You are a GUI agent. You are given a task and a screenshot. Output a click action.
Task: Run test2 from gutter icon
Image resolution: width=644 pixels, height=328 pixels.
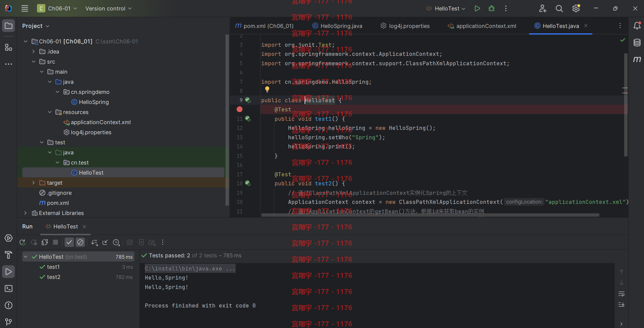248,183
